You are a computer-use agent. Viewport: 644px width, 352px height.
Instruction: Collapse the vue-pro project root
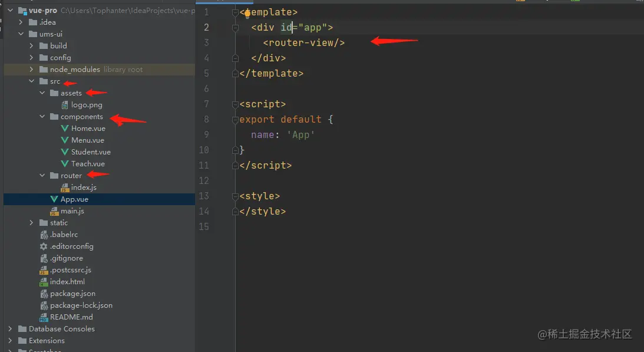(x=10, y=10)
